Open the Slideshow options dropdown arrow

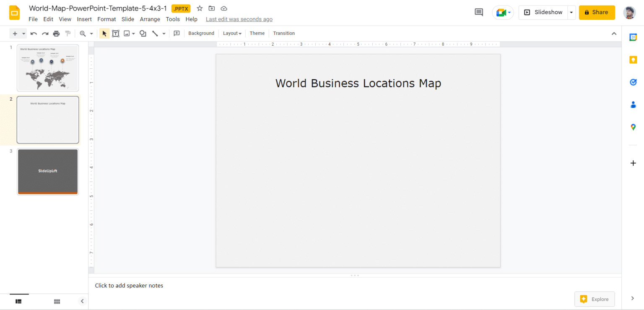pyautogui.click(x=571, y=12)
